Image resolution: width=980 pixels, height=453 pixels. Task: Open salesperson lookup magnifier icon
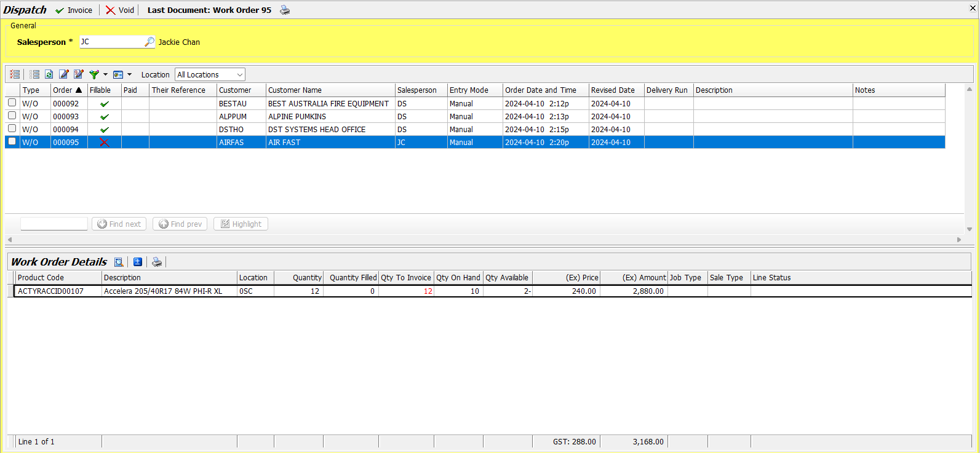coord(149,42)
